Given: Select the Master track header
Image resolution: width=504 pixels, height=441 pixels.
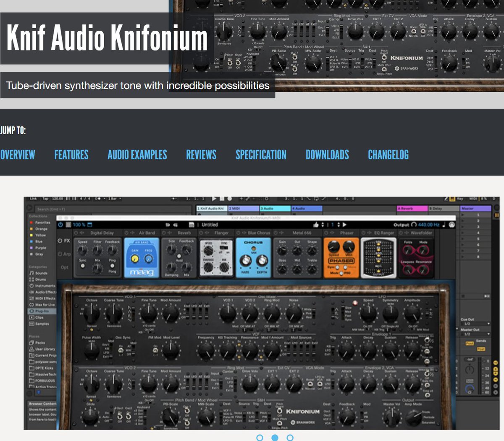Looking at the screenshot, I should coord(475,208).
